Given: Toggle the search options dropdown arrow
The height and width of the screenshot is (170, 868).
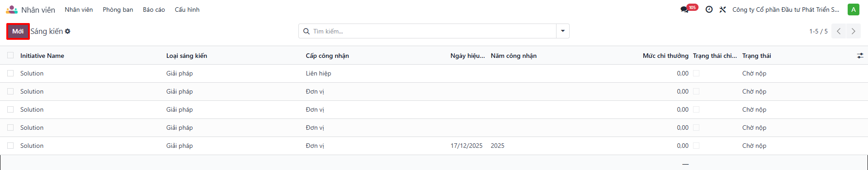Looking at the screenshot, I should [563, 31].
